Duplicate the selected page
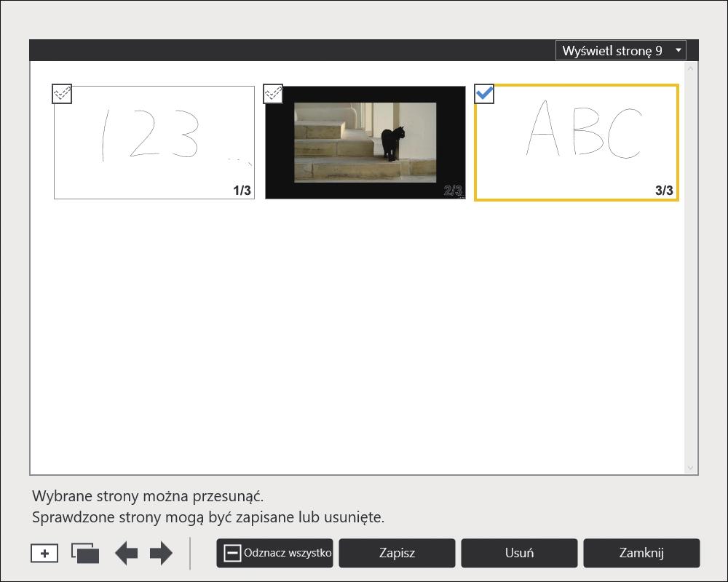 pyautogui.click(x=85, y=553)
